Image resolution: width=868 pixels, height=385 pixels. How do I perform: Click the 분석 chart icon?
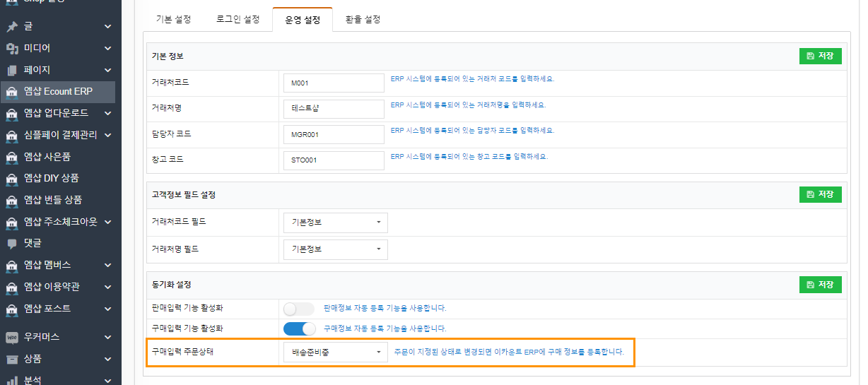(x=11, y=380)
